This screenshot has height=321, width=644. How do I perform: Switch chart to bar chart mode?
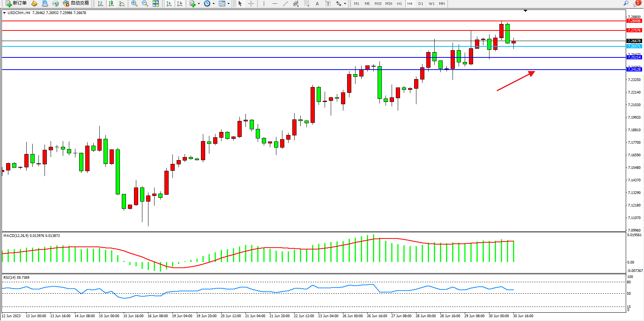(x=100, y=3)
